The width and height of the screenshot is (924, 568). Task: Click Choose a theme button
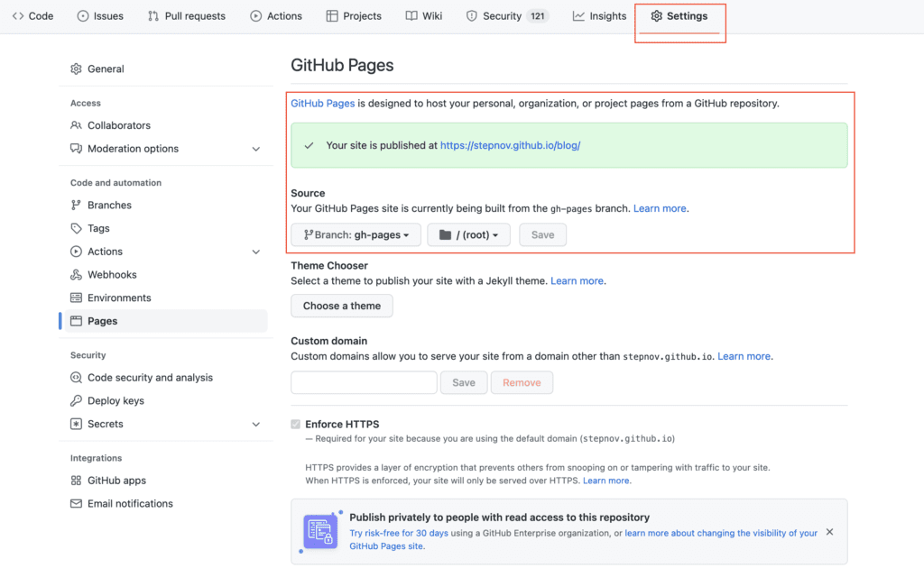pyautogui.click(x=342, y=306)
